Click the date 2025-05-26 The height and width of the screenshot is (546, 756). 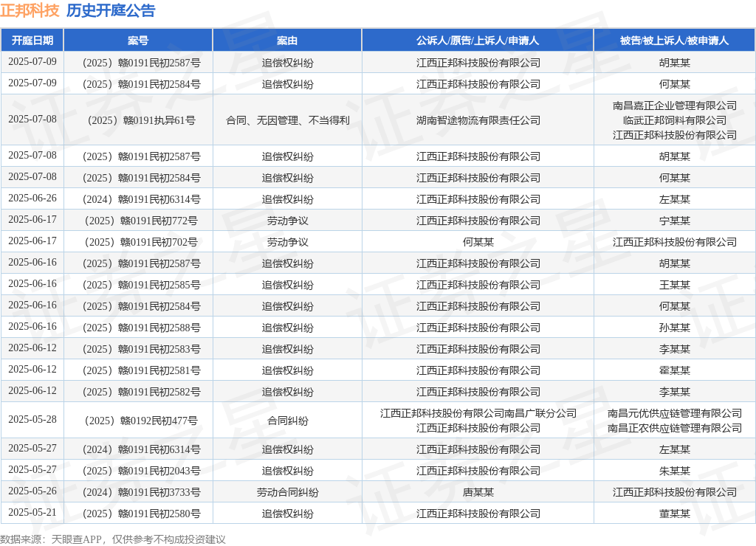[32, 491]
